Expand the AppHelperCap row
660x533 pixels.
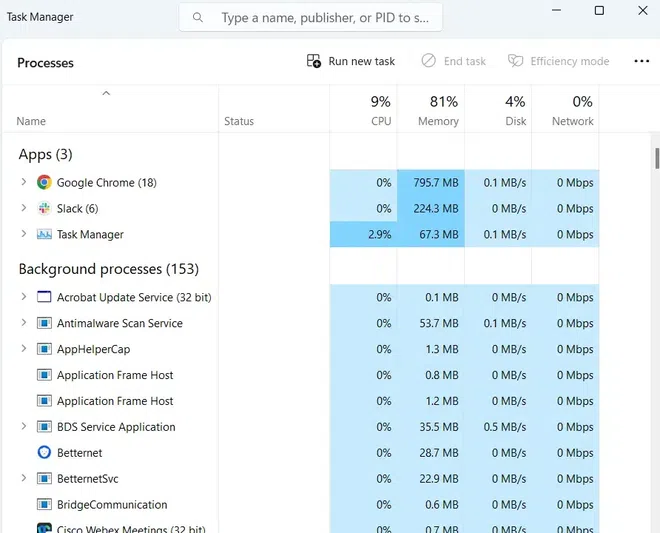(x=24, y=349)
